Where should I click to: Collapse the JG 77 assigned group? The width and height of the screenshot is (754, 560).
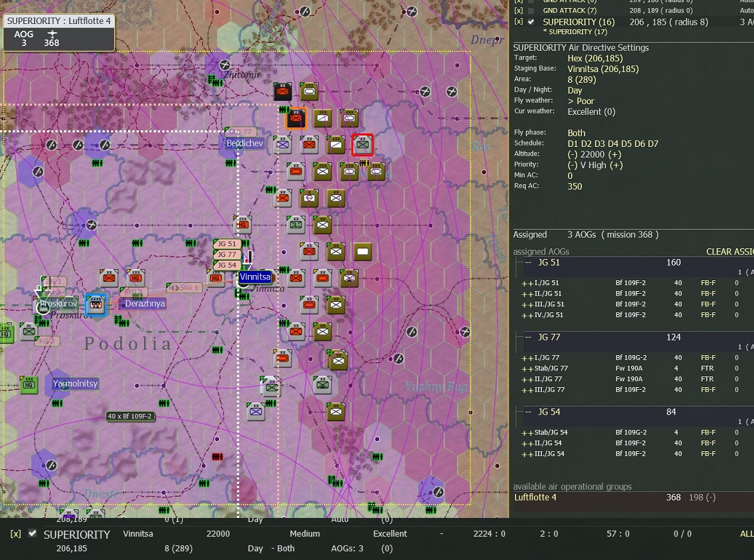click(x=528, y=337)
